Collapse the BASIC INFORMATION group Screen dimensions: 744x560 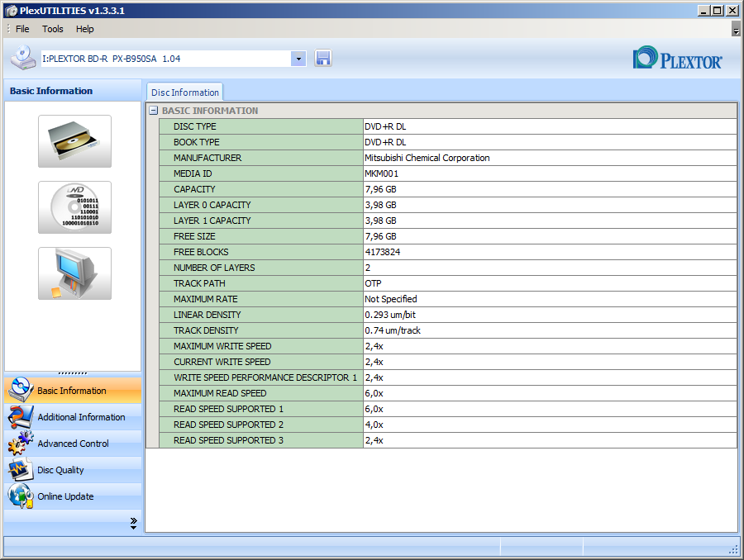pos(153,111)
